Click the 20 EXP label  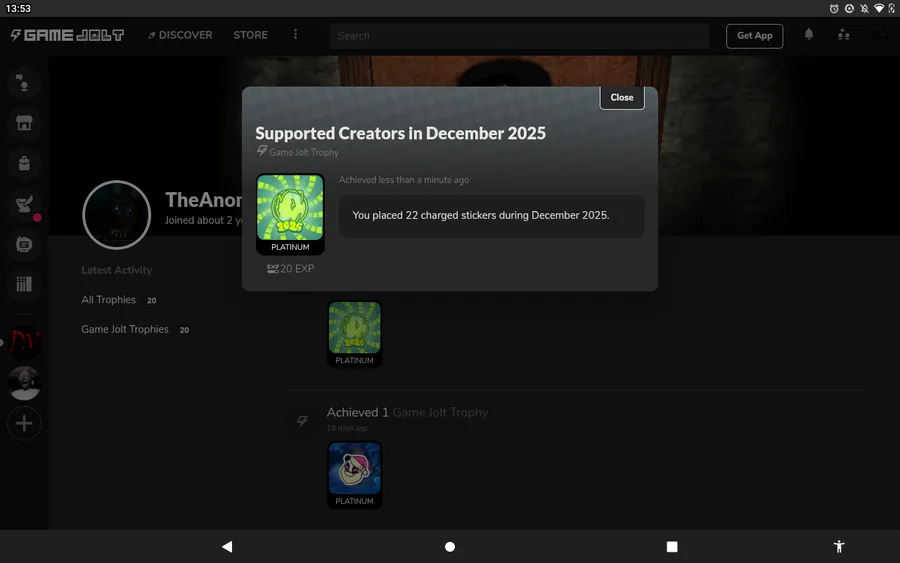[x=290, y=269]
